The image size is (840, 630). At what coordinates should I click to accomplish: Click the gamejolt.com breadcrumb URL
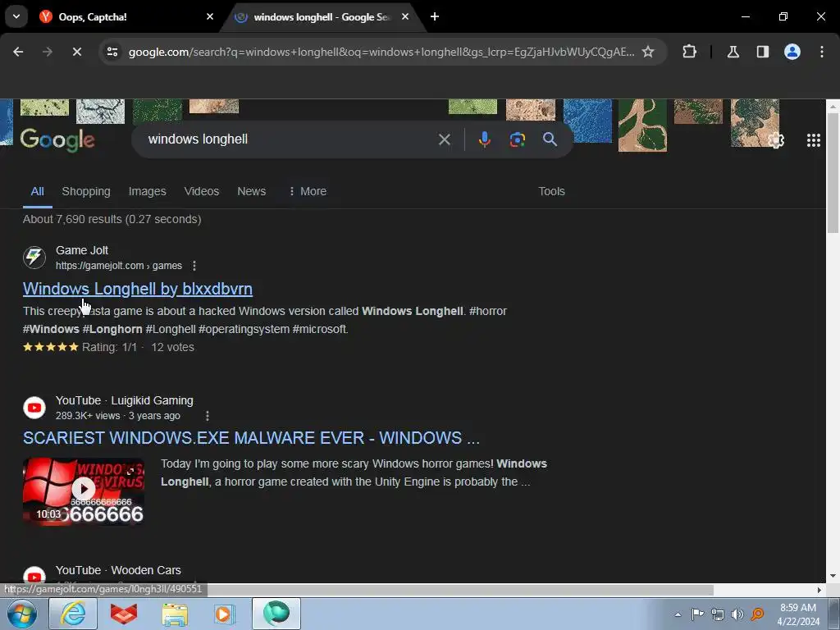click(x=119, y=266)
